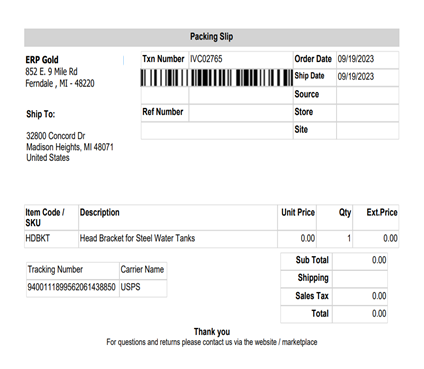Click the Ship Date value field
Screen dimensions: 424x369
click(x=367, y=77)
